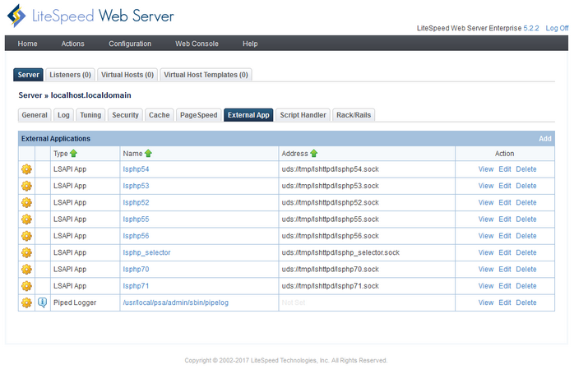Select the Server tab
Image resolution: width=588 pixels, height=388 pixels.
click(29, 75)
